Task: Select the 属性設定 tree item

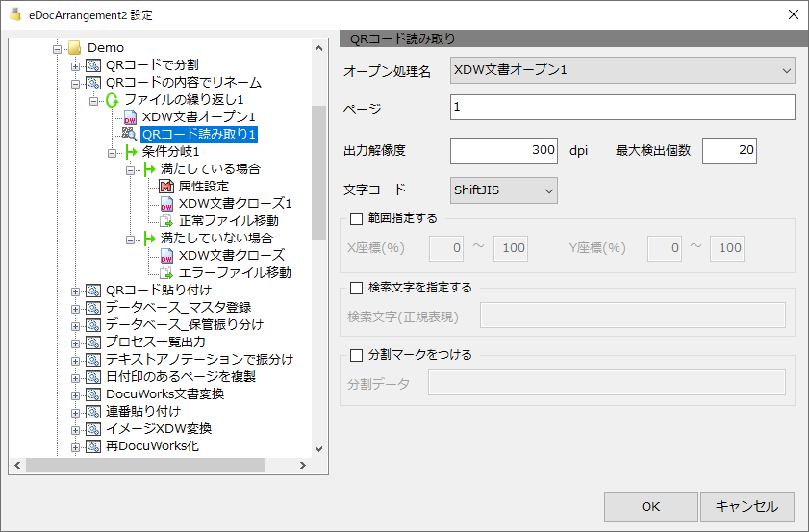Action: click(x=203, y=187)
